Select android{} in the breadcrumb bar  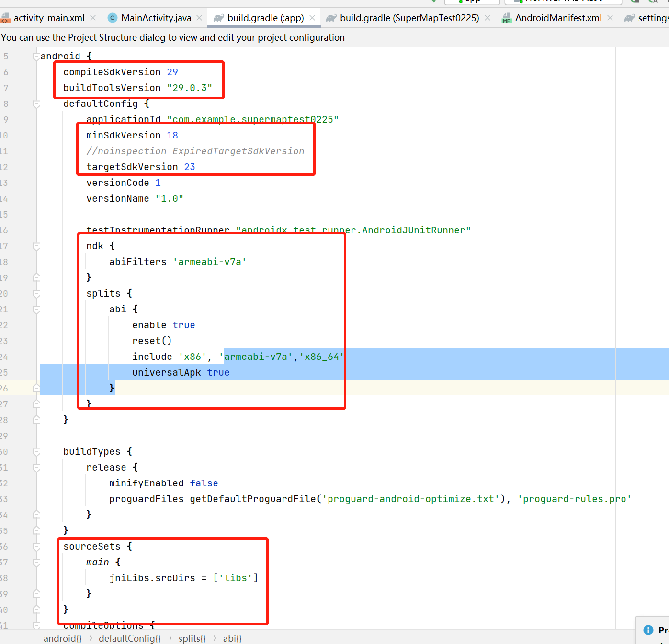click(63, 638)
